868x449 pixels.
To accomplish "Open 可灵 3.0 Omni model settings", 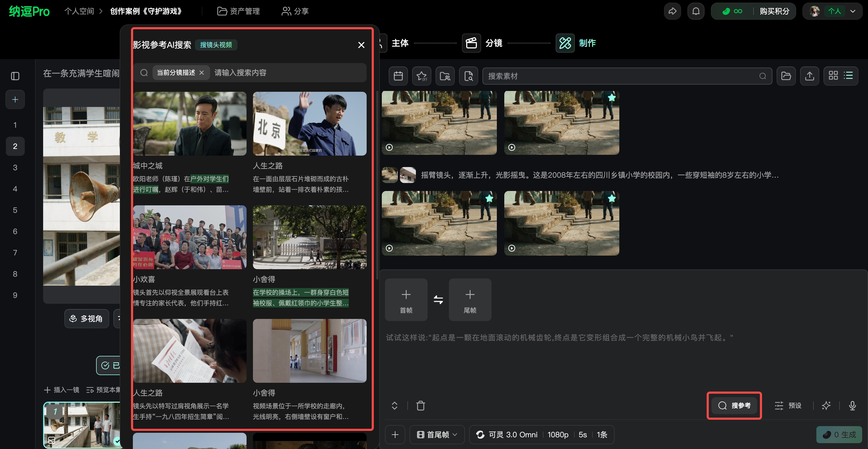I will click(542, 435).
